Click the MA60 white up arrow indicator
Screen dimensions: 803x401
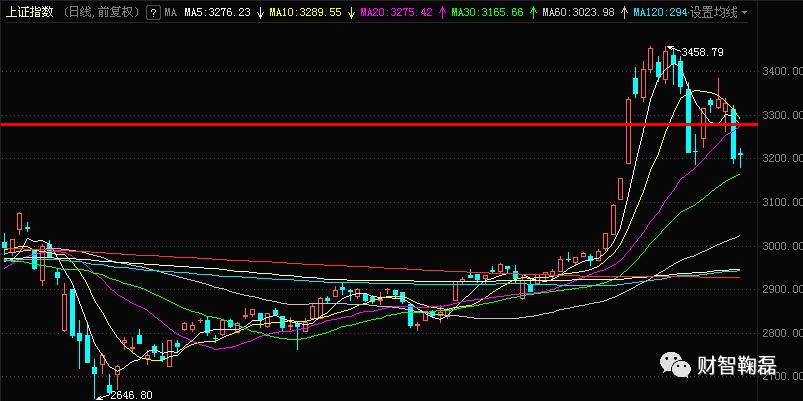tap(623, 13)
